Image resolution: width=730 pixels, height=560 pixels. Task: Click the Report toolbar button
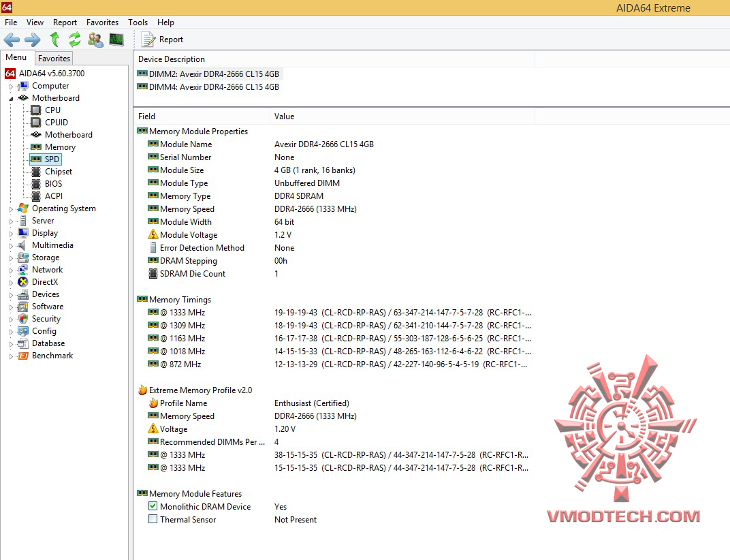(163, 40)
